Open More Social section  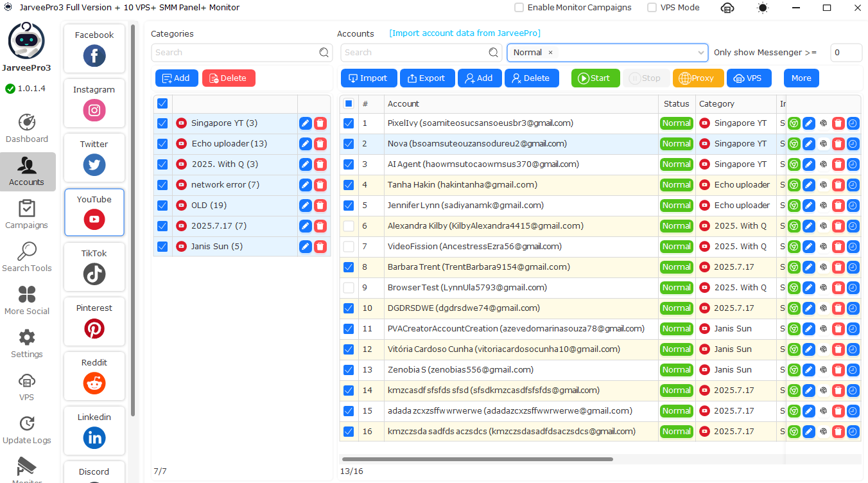[27, 301]
